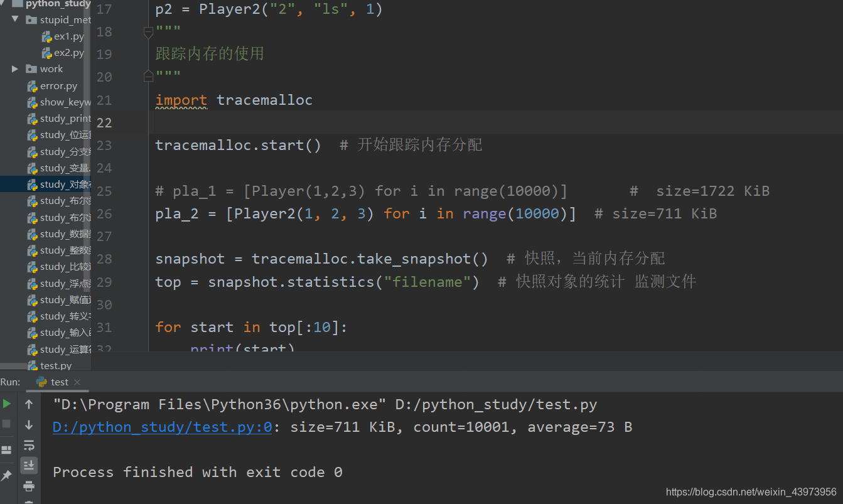Open the study_运算 file
This screenshot has width=843, height=504.
59,350
